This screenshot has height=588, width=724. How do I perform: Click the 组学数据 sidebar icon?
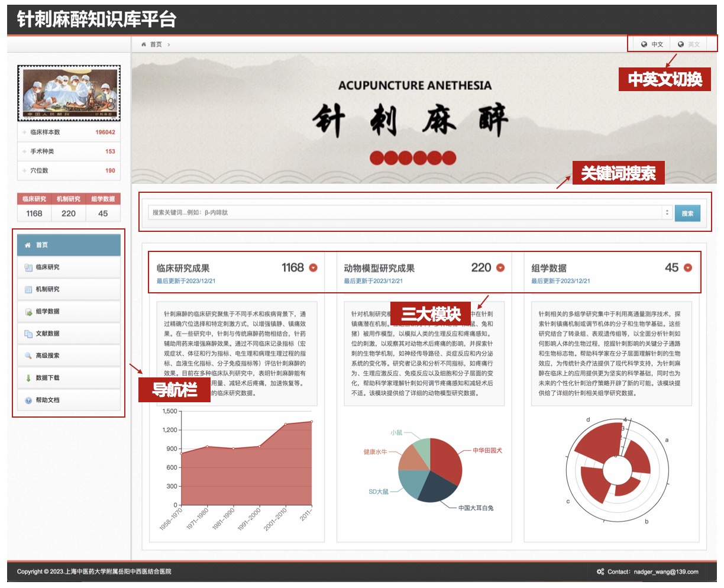click(x=28, y=312)
